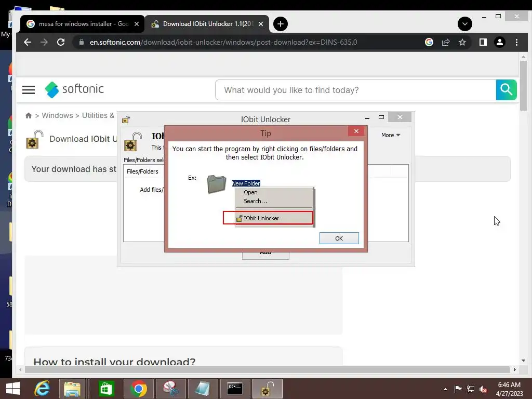Viewport: 532px width, 399px height.
Task: Bookmark this page with the star icon
Action: [x=462, y=42]
